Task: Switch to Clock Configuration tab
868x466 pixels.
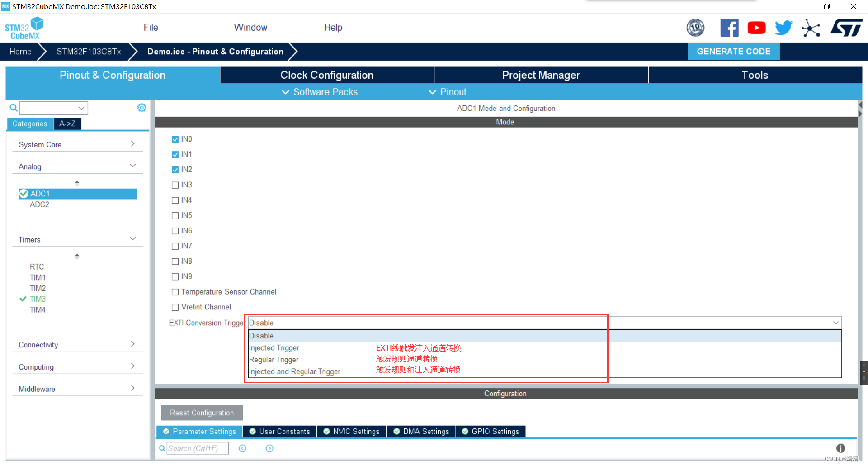Action: [327, 75]
